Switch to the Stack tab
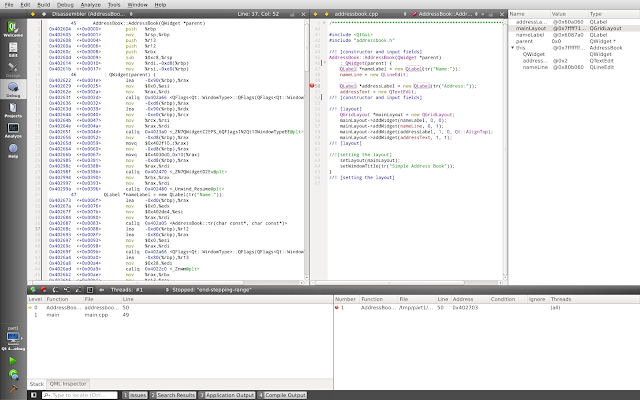This screenshot has height=400, width=640. [36, 384]
